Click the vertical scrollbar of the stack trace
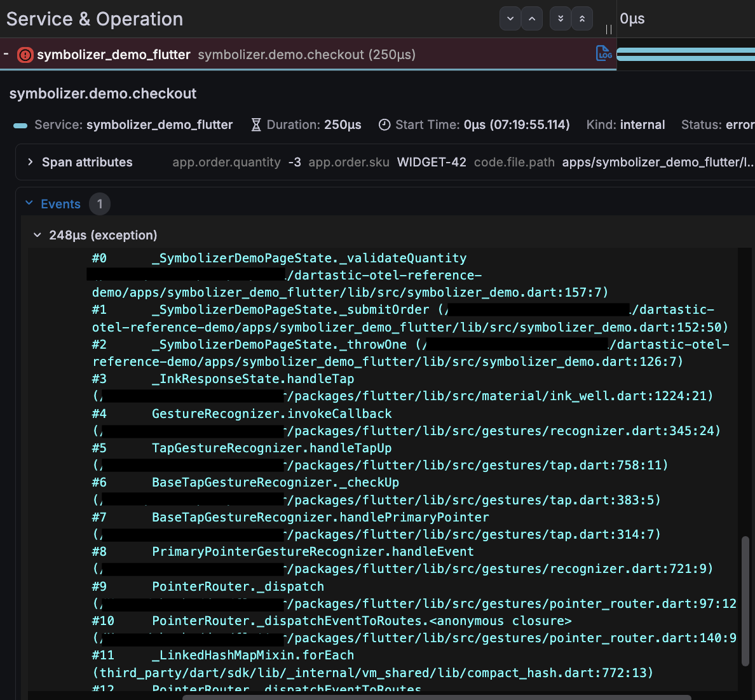The width and height of the screenshot is (755, 700). (x=745, y=601)
